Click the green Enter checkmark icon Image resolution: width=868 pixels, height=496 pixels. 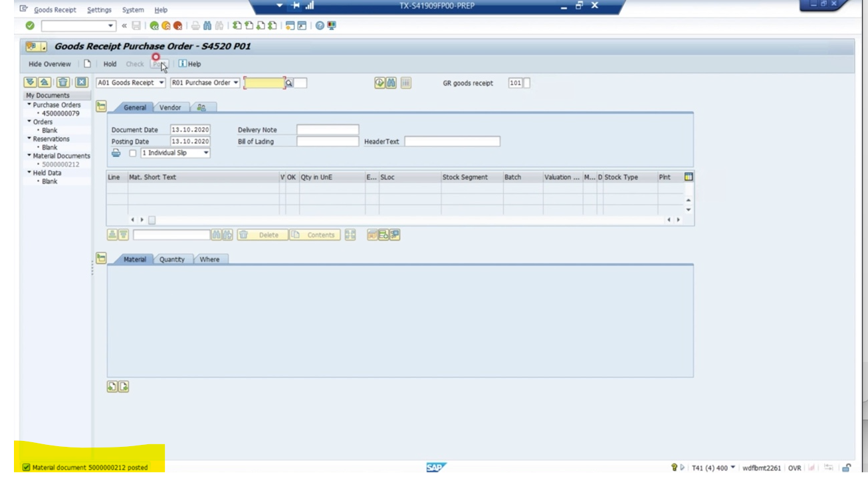point(30,26)
